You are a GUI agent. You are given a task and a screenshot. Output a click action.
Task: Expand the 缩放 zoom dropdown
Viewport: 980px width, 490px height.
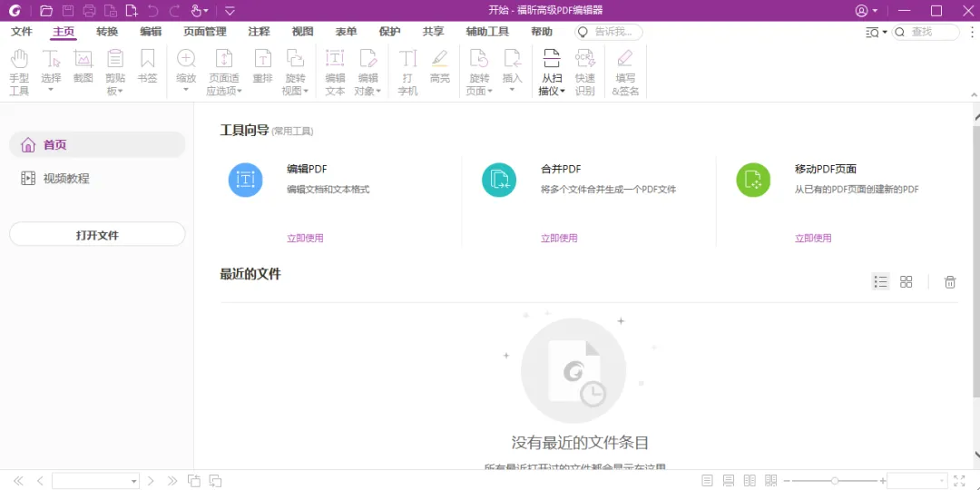click(x=186, y=90)
